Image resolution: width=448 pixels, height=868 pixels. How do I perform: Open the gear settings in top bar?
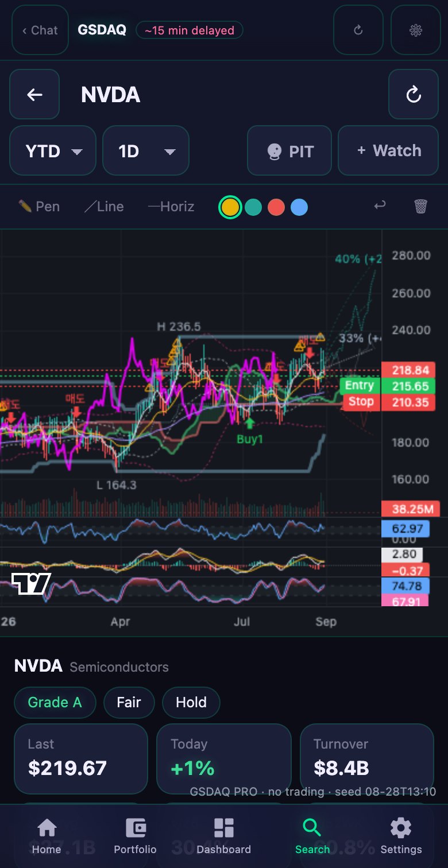(x=416, y=30)
